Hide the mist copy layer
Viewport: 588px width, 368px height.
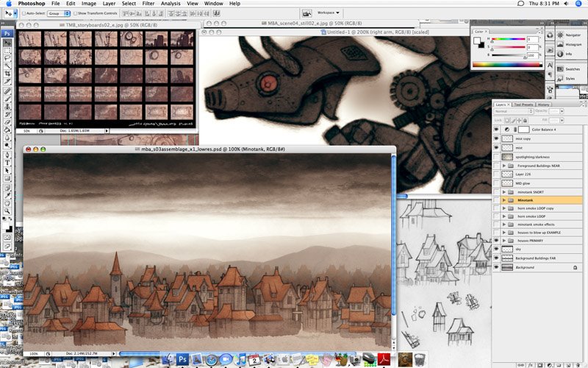pos(496,138)
